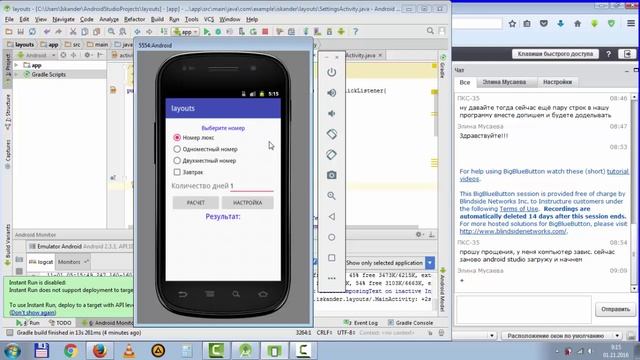Screen dimensions: 640x360
Task: Click the 'НАСТРОЙКА' button in the app
Action: pyautogui.click(x=247, y=202)
